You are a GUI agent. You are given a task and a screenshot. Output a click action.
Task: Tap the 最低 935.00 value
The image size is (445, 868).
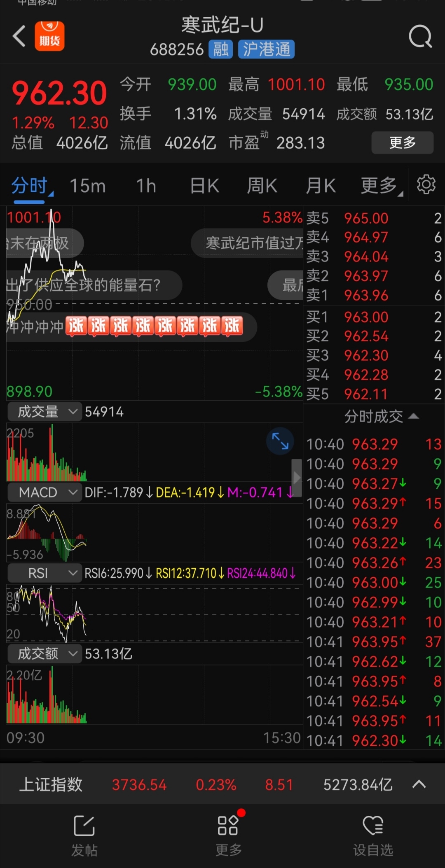coord(408,84)
